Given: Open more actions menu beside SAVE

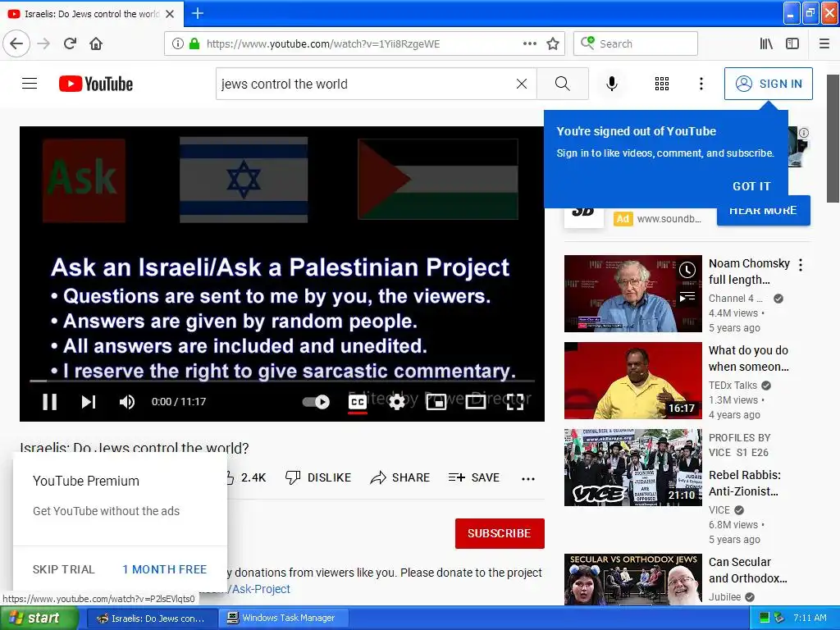Looking at the screenshot, I should coord(528,478).
